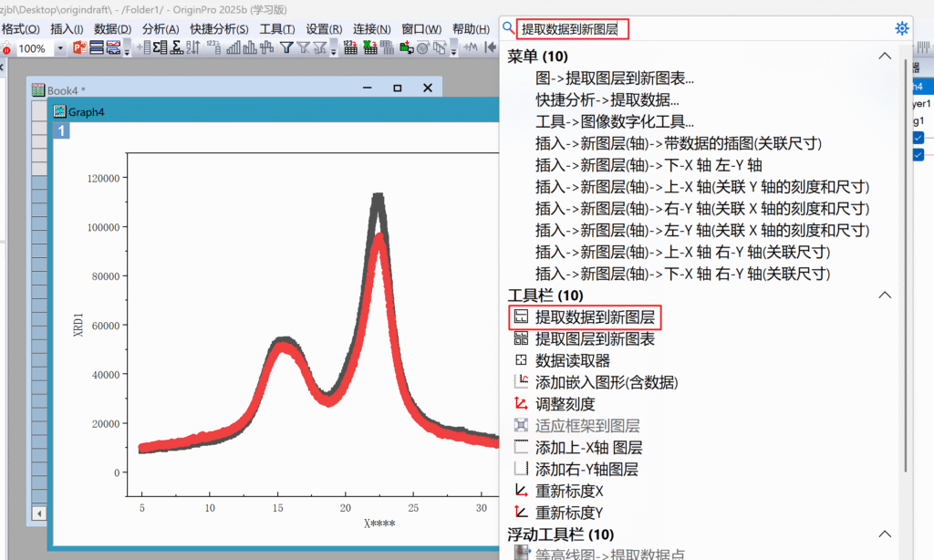The width and height of the screenshot is (934, 560).
Task: Open the 分析(A) menu
Action: (x=161, y=29)
